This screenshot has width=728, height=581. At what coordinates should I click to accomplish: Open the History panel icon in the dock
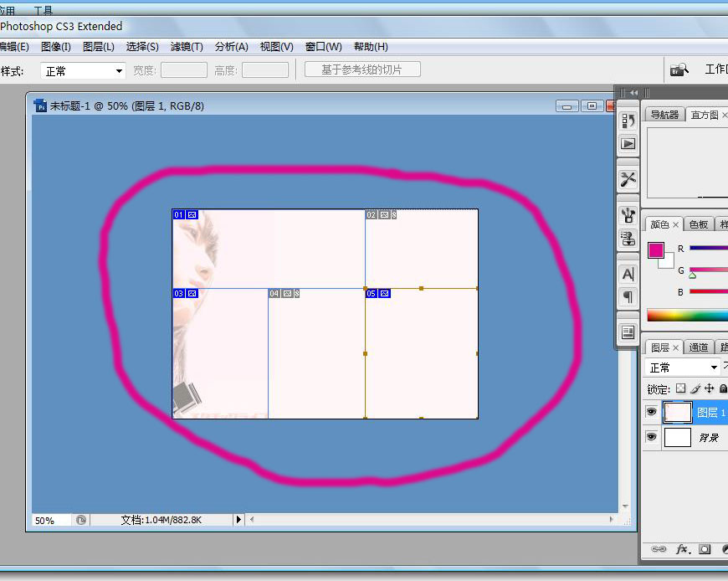click(628, 121)
